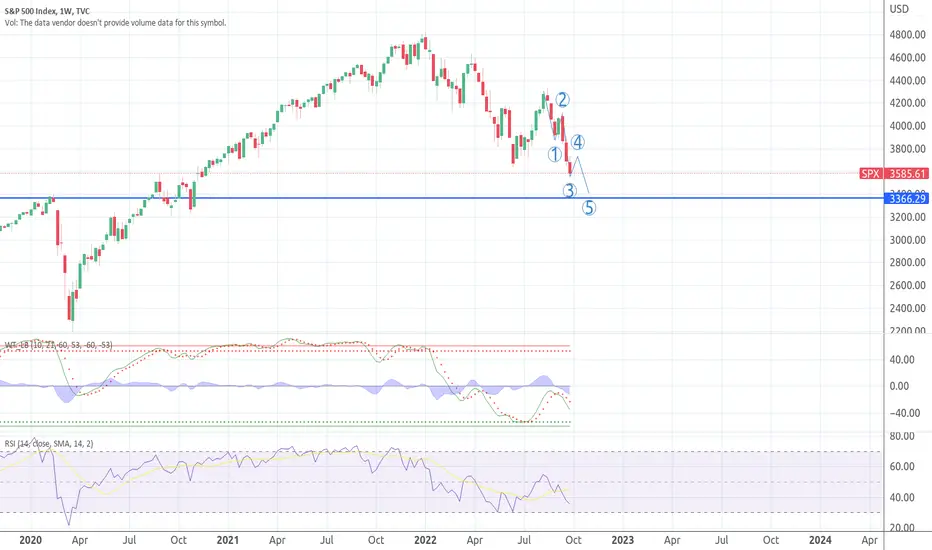Image resolution: width=932 pixels, height=550 pixels.
Task: Open the RSI (14, close, SMA, 14, 2) legend
Action: [x=49, y=444]
